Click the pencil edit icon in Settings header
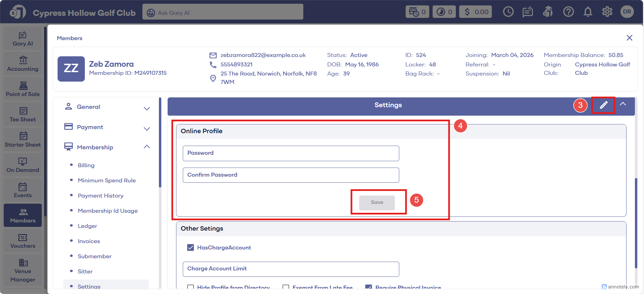Viewport: 644px width, 294px height. point(603,105)
